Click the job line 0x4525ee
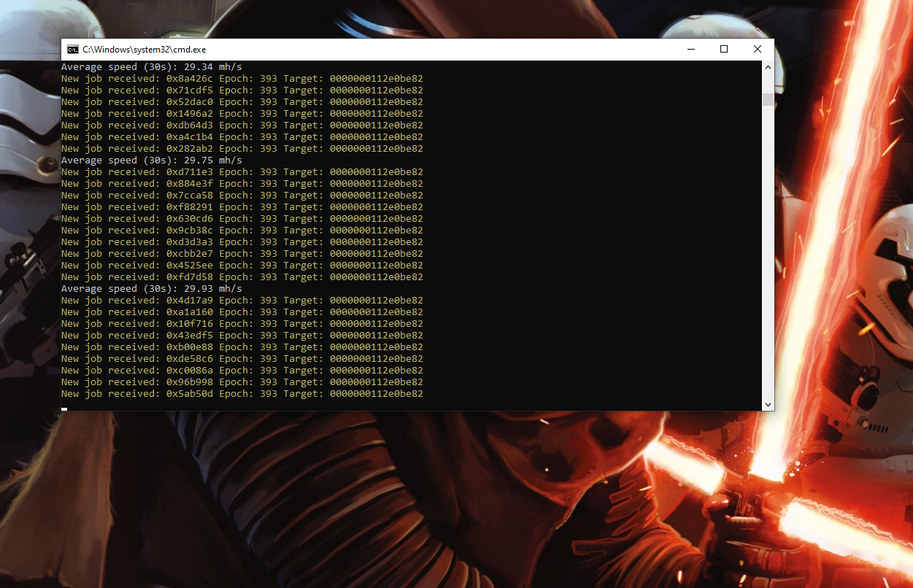 pos(242,266)
